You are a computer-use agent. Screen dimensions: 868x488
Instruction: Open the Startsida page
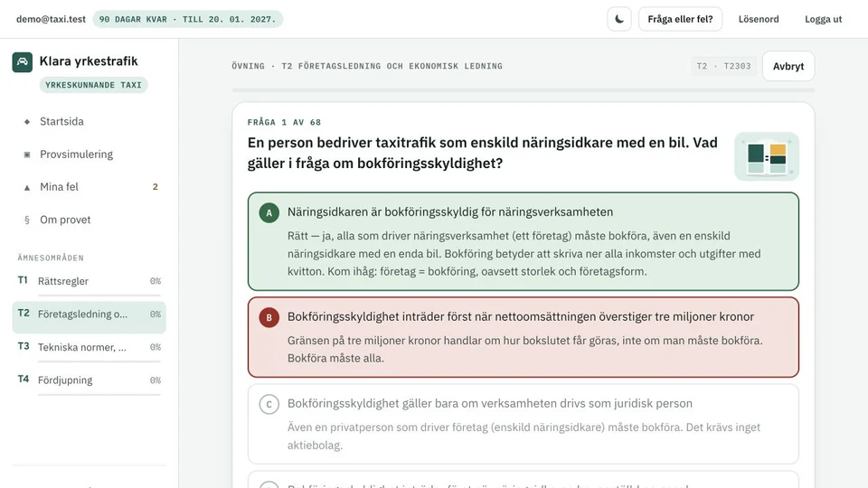pyautogui.click(x=90, y=121)
